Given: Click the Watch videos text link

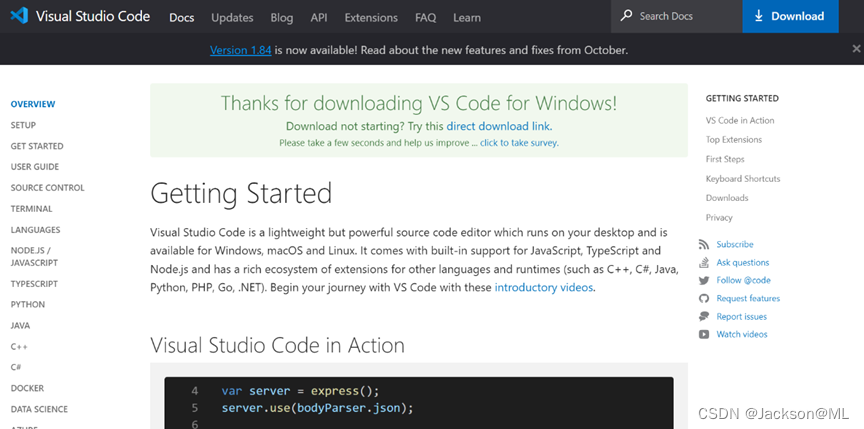Looking at the screenshot, I should point(742,334).
